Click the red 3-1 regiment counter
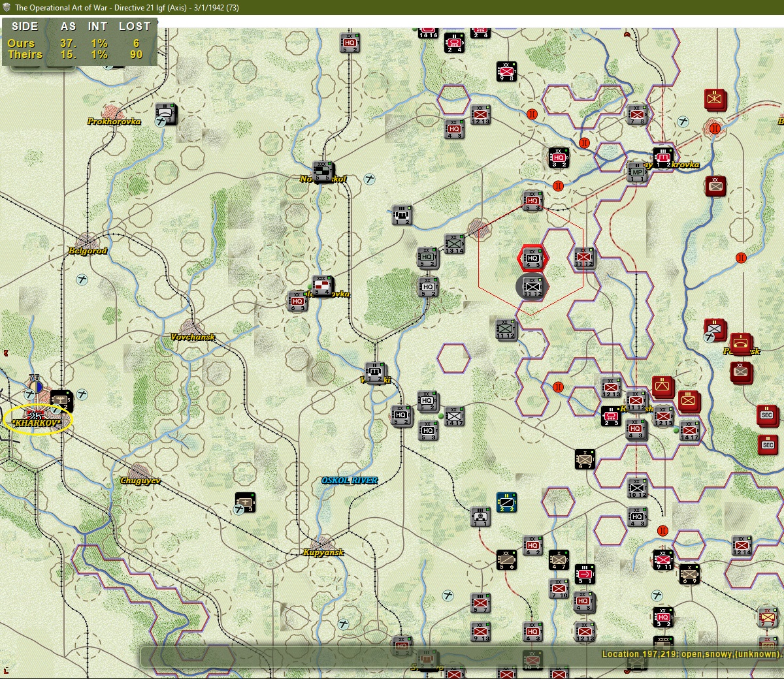 tap(585, 574)
